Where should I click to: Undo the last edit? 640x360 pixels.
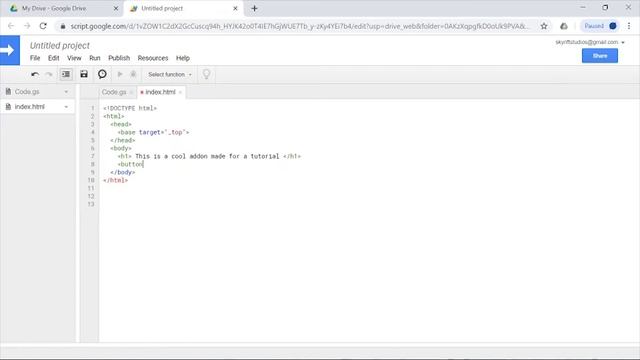coord(35,74)
